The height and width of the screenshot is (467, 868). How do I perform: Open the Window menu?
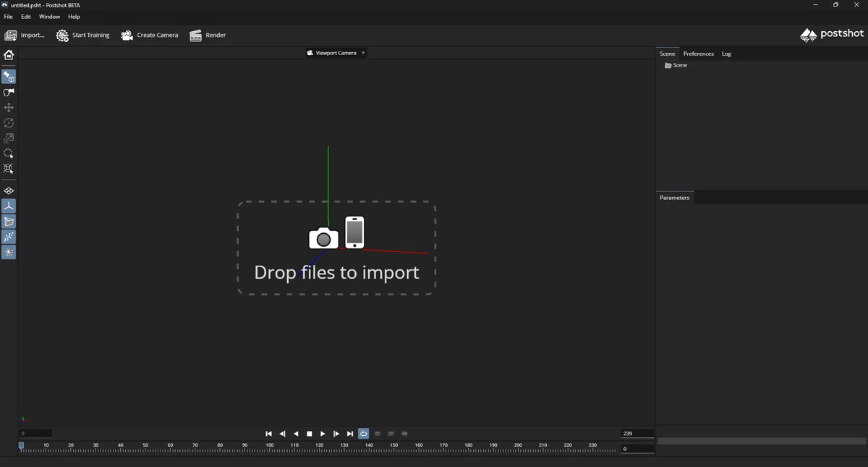[x=50, y=17]
